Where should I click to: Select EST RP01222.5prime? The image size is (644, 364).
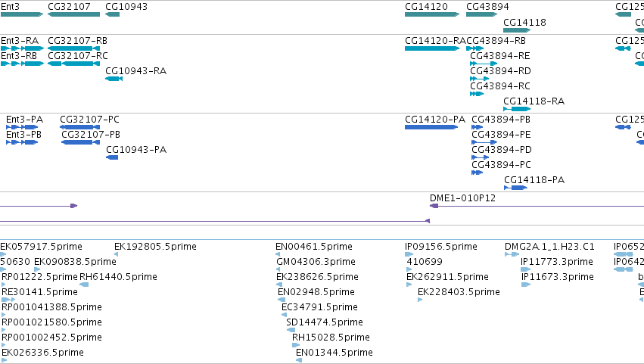tap(4, 285)
